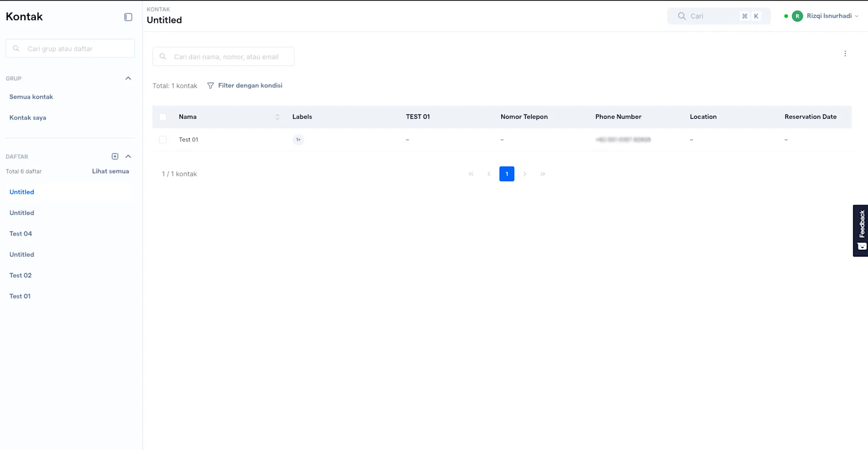Screen dimensions: 868x450
Task: Jump to the last page with the double-right arrow
Action: pos(542,174)
